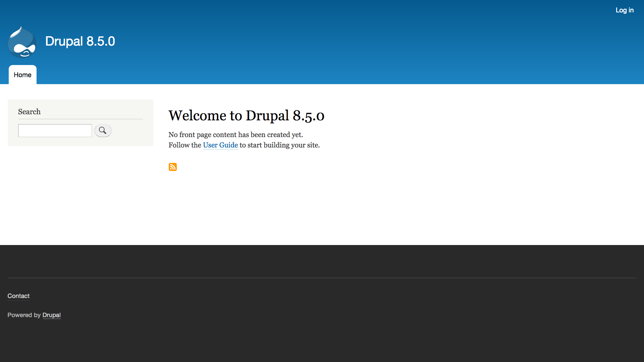Click the 'Powered by' footer text
This screenshot has width=644, height=362.
[24, 315]
